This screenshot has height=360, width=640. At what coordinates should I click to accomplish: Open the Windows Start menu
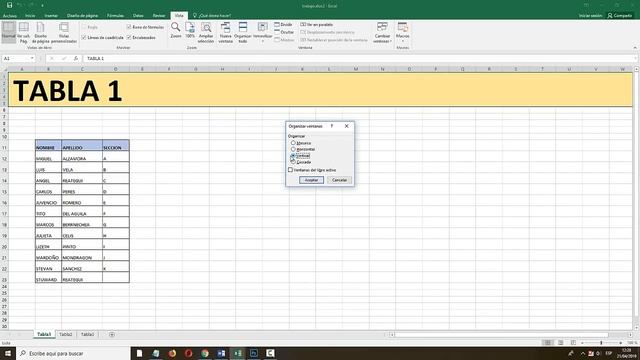pyautogui.click(x=8, y=353)
